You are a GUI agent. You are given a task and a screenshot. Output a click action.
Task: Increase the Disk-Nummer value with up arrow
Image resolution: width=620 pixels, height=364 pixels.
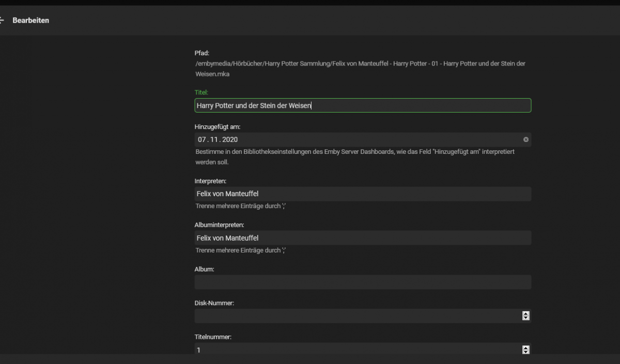[x=526, y=313]
